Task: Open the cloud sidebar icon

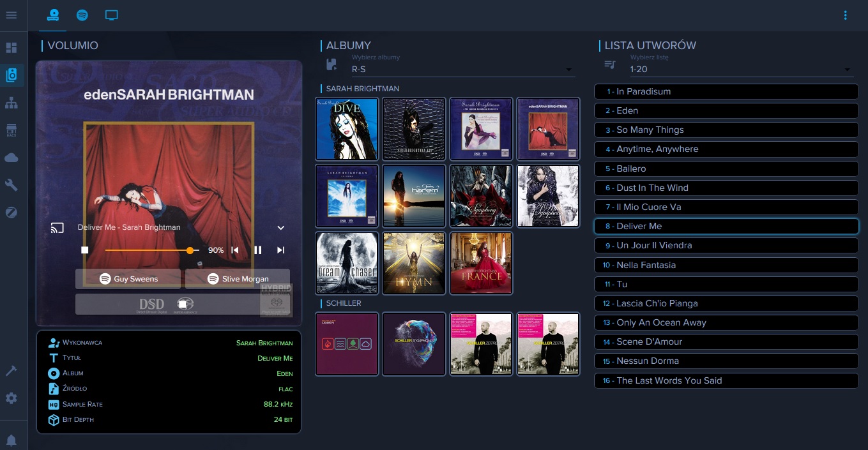Action: coord(11,158)
